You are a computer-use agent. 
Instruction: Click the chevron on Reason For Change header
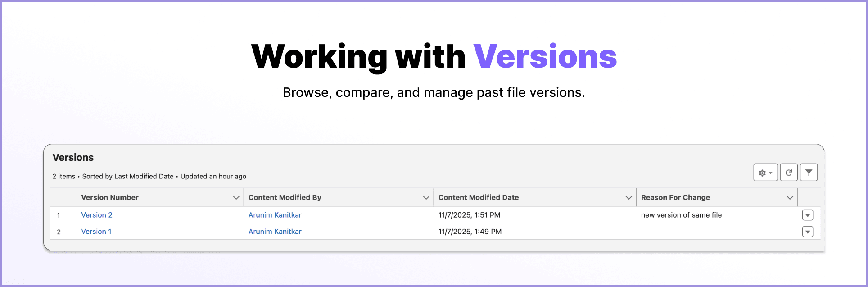790,197
